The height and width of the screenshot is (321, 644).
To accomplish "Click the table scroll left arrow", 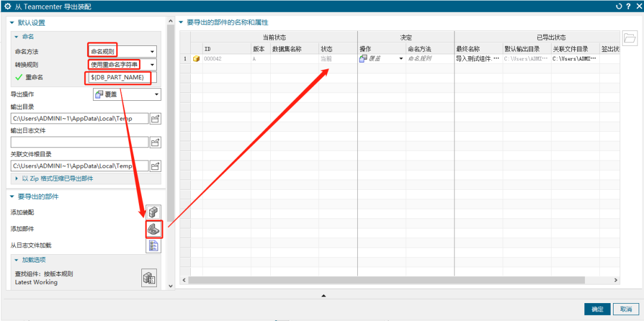I will tap(184, 280).
